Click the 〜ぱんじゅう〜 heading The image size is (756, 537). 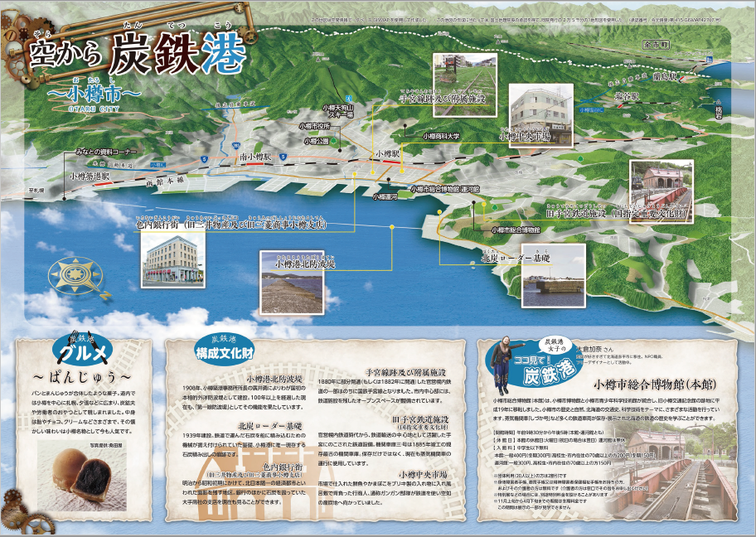click(83, 376)
